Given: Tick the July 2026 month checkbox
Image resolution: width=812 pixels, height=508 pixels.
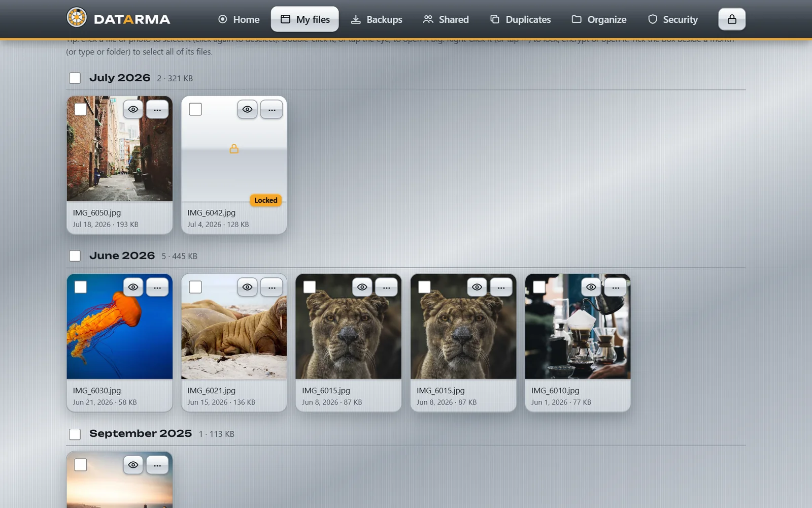Looking at the screenshot, I should [75, 78].
